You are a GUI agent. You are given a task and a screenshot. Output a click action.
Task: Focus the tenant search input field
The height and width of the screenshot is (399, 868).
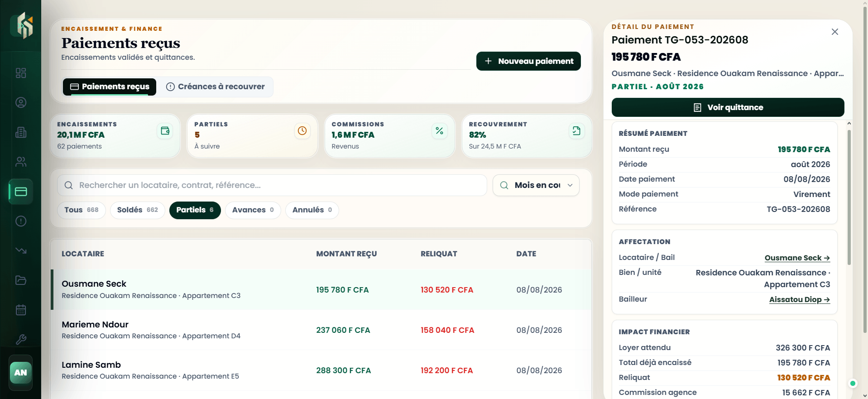coord(272,185)
